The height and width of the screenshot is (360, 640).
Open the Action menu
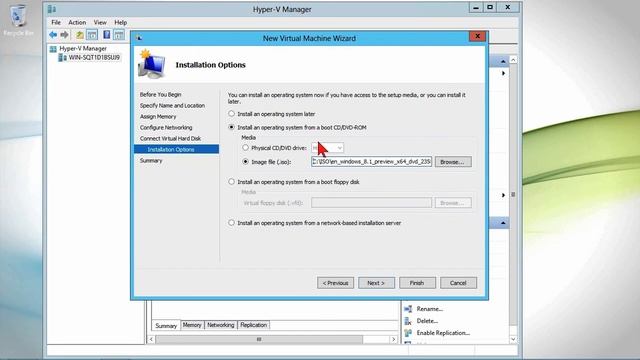[77, 22]
